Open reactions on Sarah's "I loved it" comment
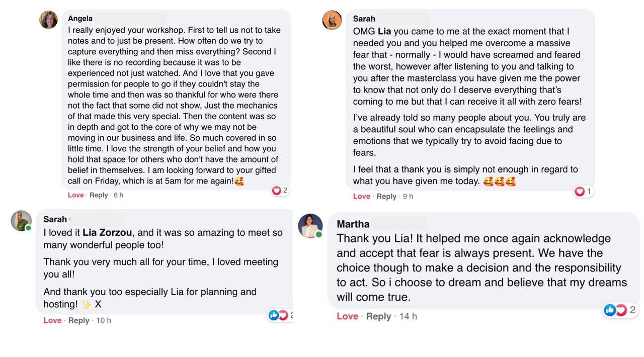644x357 pixels. [279, 315]
